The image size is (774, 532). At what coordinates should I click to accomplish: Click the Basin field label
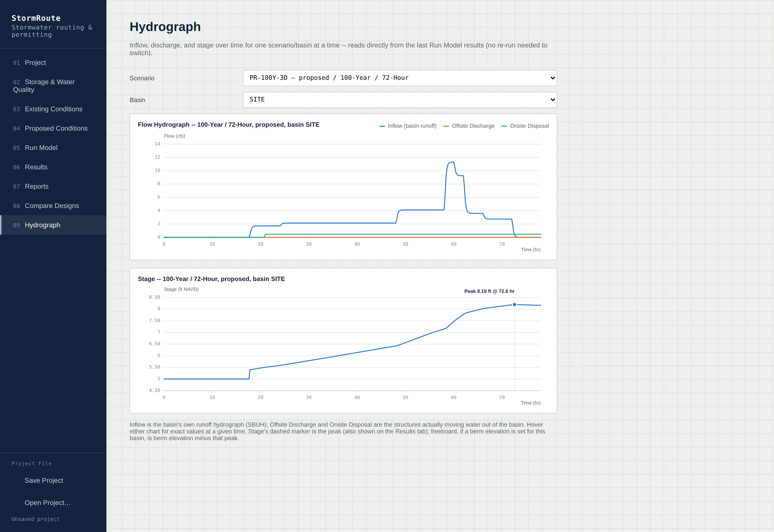[x=137, y=100]
